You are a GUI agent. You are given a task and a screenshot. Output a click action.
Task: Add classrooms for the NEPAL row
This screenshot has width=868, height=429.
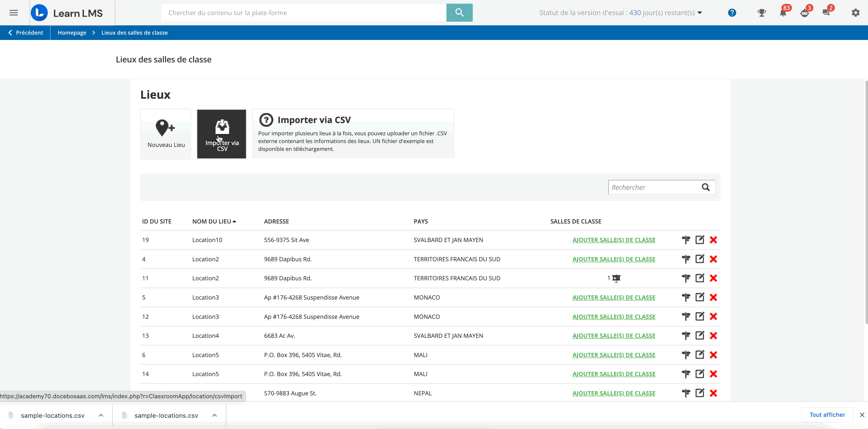tap(614, 393)
